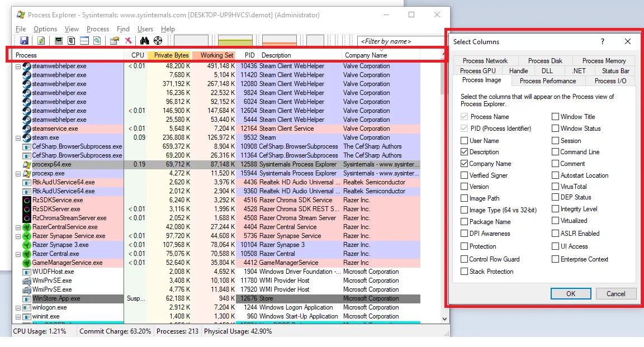Click Cancel in Select Columns dialog
The width and height of the screenshot is (644, 347).
[615, 293]
